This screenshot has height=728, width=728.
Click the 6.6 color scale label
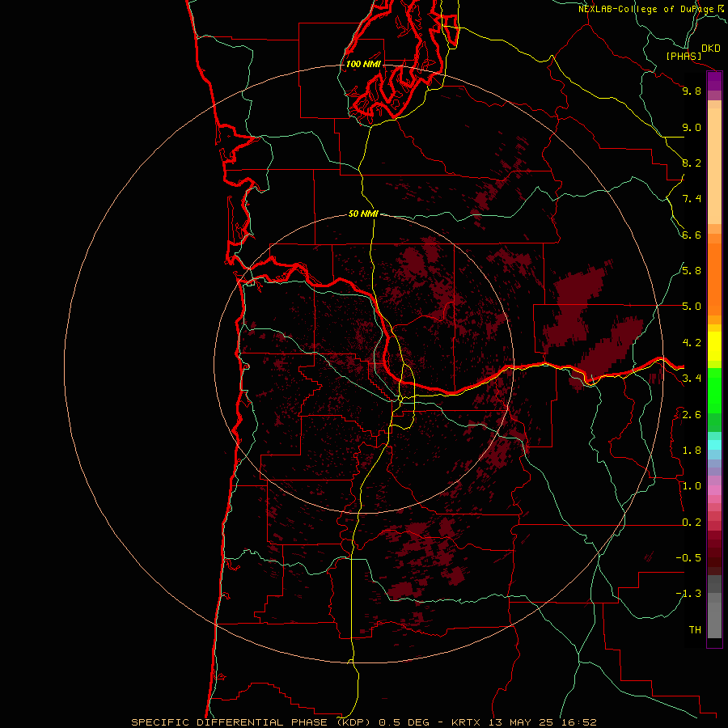click(x=692, y=235)
